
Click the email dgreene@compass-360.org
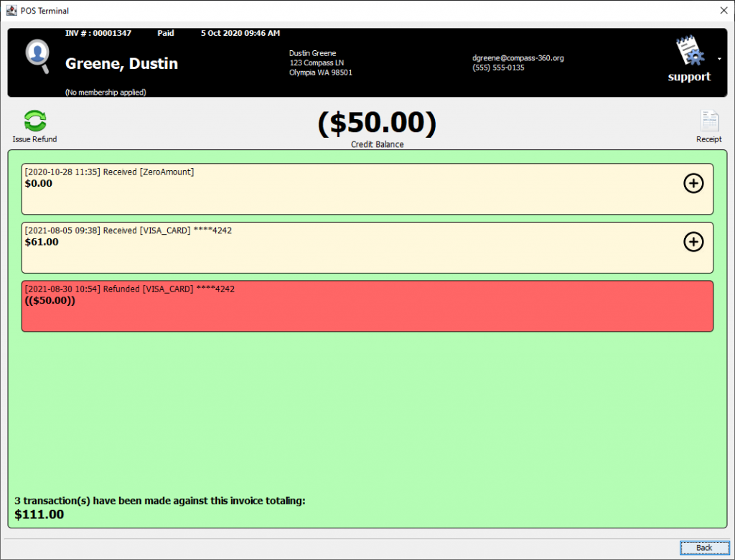click(518, 58)
